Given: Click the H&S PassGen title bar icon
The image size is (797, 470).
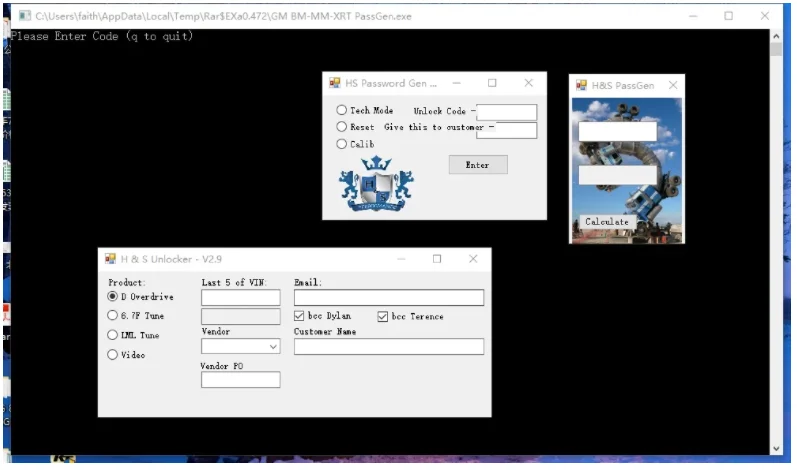Looking at the screenshot, I should tap(581, 85).
